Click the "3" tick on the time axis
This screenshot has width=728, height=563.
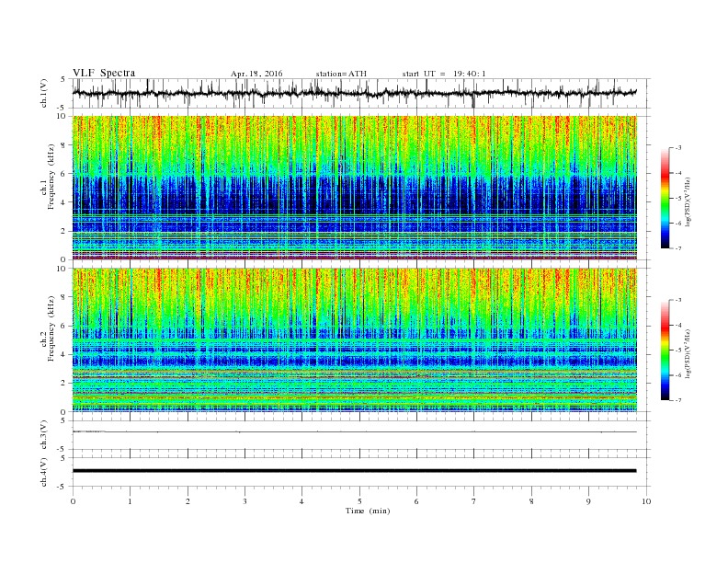coord(245,501)
